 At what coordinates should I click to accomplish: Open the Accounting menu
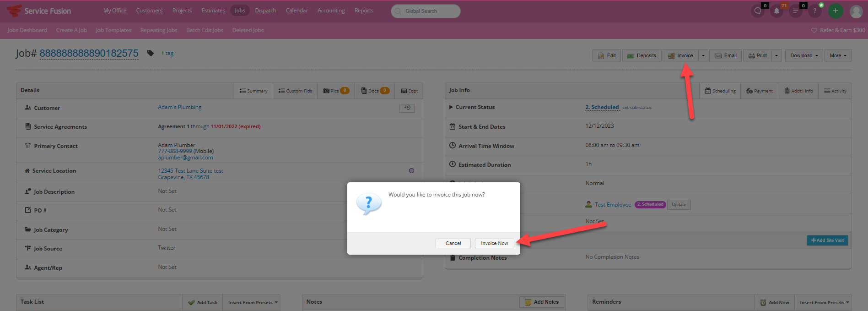(331, 11)
